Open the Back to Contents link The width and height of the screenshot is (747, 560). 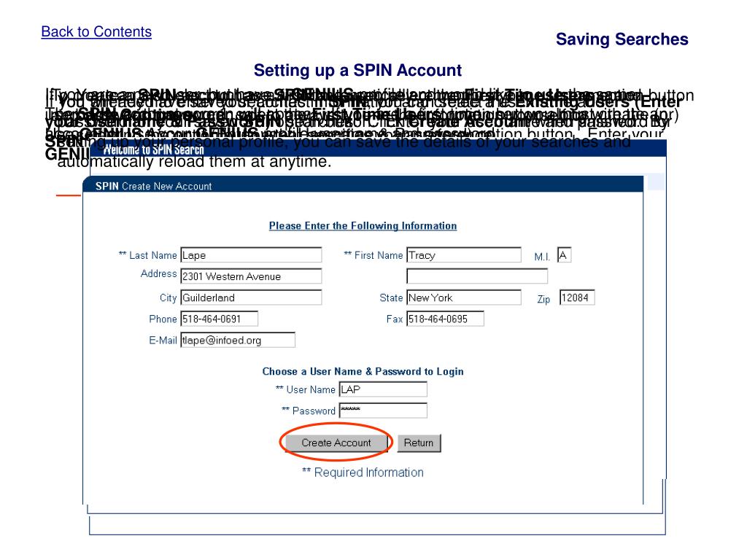coord(96,31)
